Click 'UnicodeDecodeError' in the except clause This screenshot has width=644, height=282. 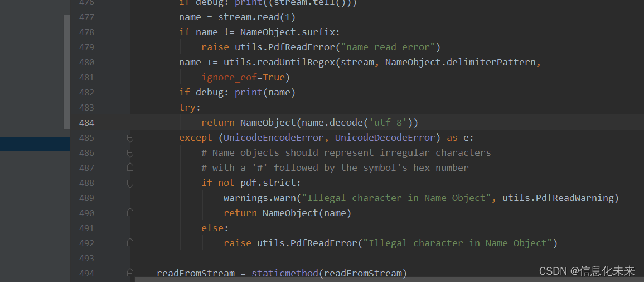tap(386, 138)
